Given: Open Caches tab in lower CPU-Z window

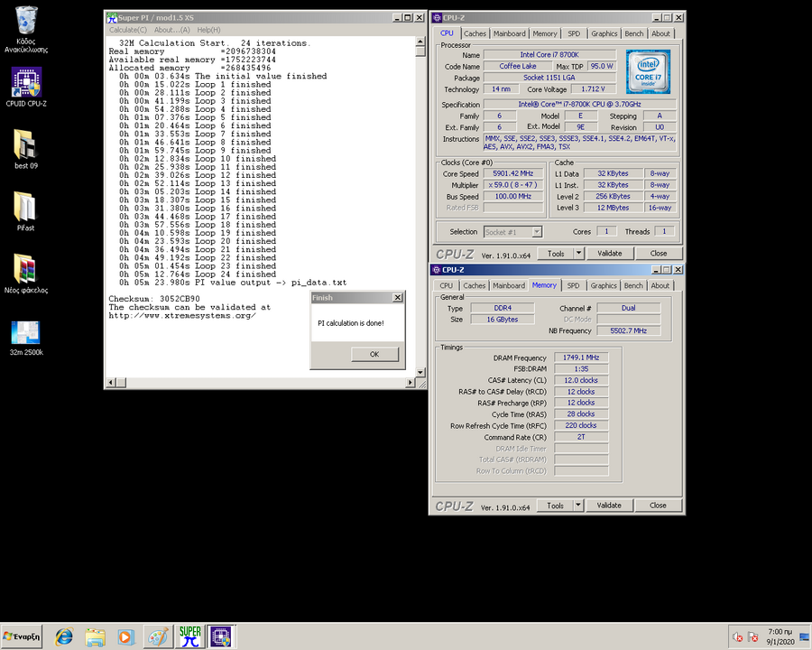Looking at the screenshot, I should click(475, 285).
